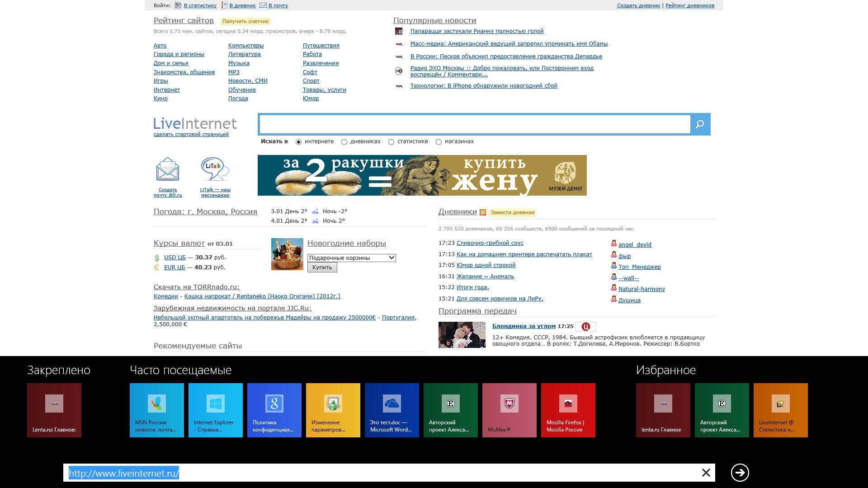Open the 'Новости, СМИ' category link
This screenshot has width=868, height=488.
pos(248,81)
